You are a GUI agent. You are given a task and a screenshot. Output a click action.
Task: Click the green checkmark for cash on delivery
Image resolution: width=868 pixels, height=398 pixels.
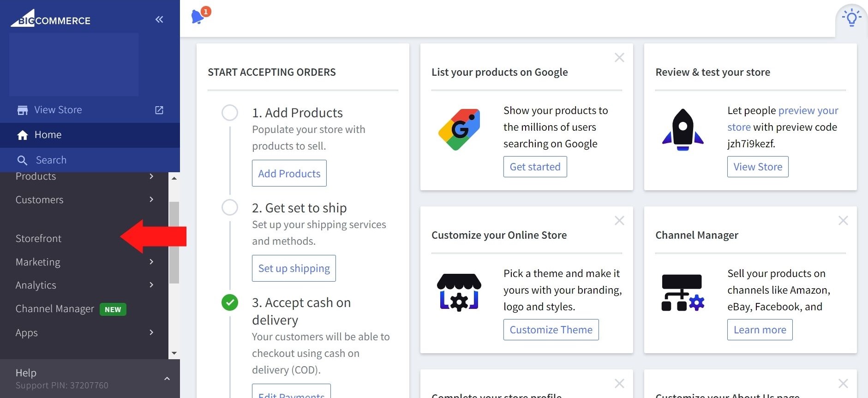(x=230, y=302)
